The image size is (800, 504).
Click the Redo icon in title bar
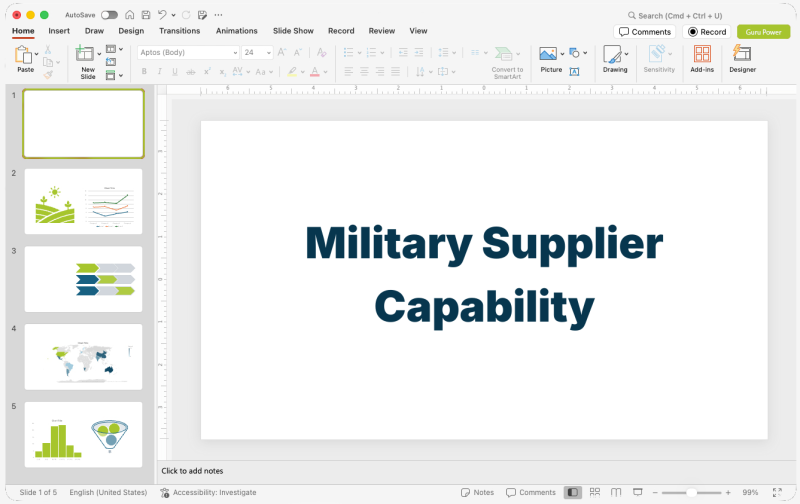tap(186, 15)
